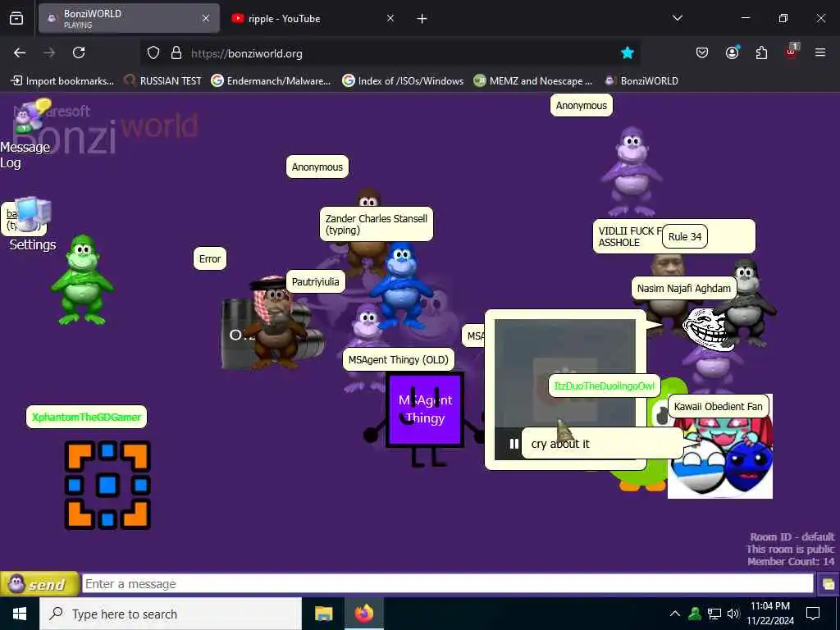
Task: Open MEMZ and Noescape bookmark
Action: point(533,81)
